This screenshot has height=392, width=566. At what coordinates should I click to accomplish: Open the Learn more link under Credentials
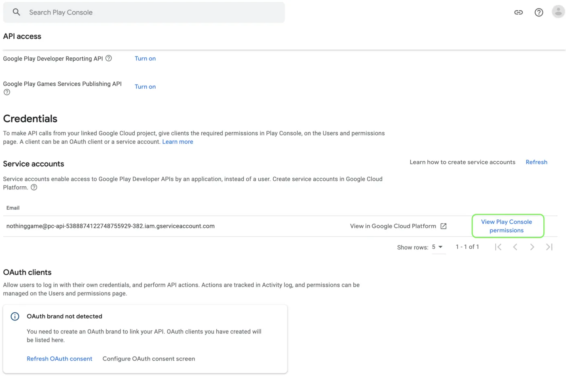coord(177,142)
